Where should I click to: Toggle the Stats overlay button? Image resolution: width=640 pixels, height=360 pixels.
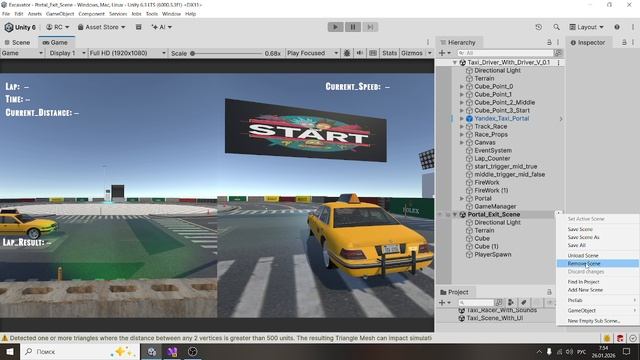point(389,53)
